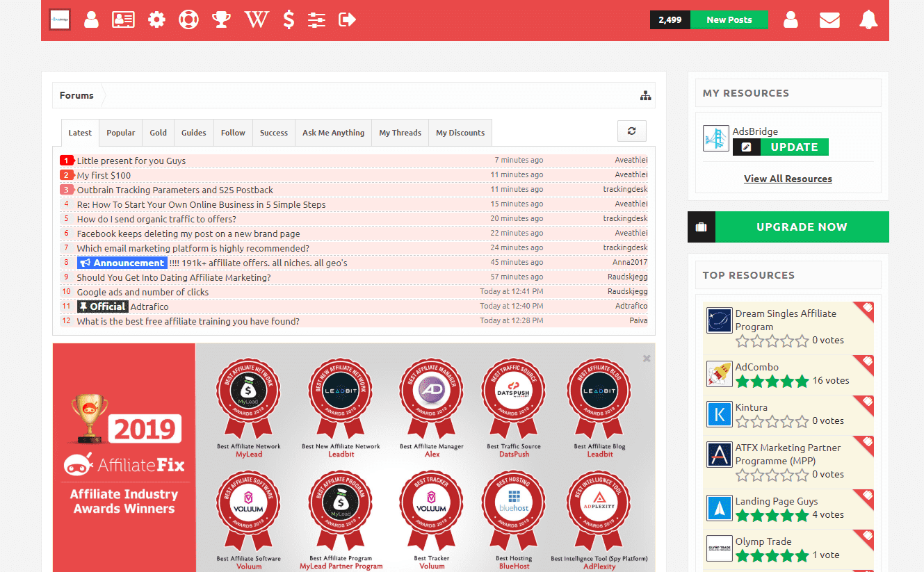
Task: Open the Guides tab
Action: [x=194, y=133]
